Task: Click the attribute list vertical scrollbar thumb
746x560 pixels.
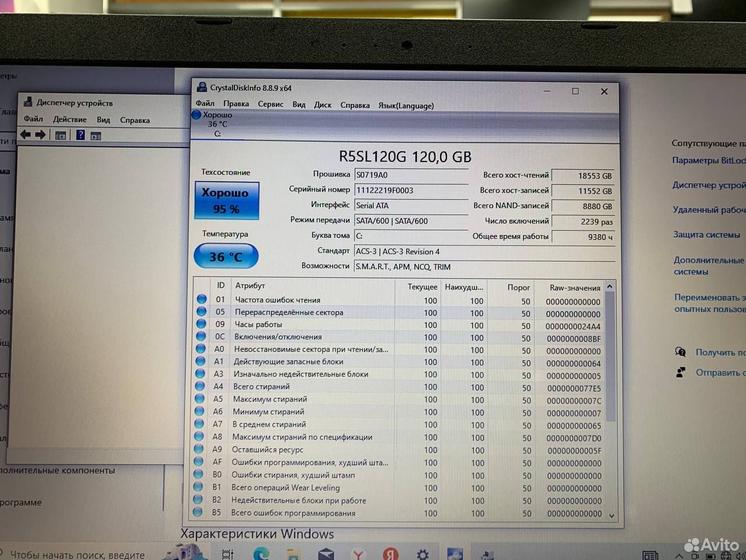Action: pyautogui.click(x=610, y=357)
